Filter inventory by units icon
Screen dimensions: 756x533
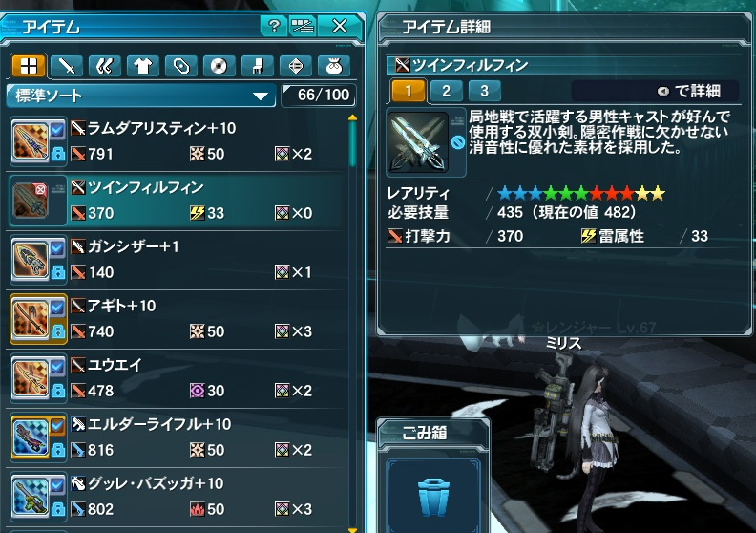pos(105,66)
